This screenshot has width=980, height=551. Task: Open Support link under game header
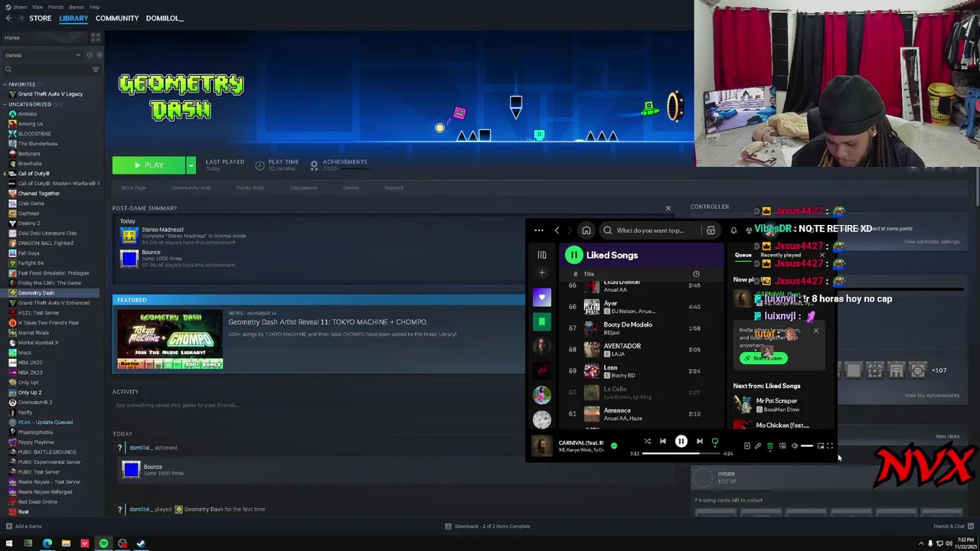click(x=394, y=187)
